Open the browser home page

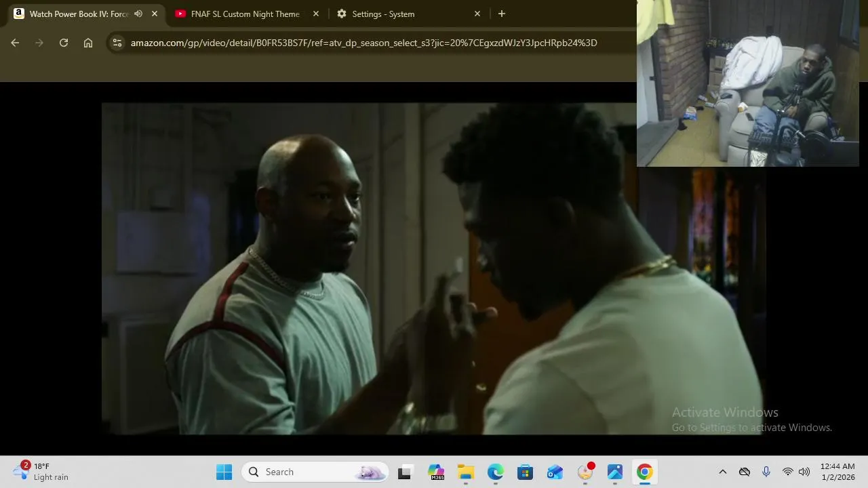coord(88,43)
